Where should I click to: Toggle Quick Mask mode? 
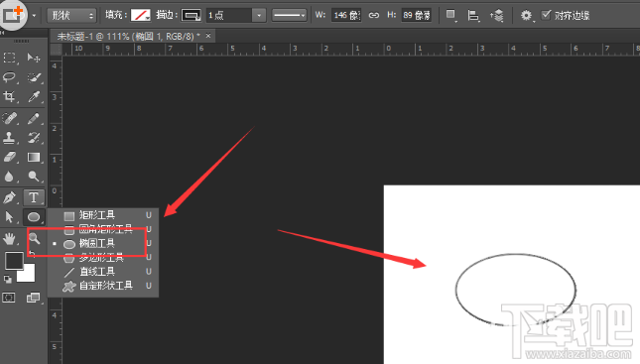coord(9,298)
